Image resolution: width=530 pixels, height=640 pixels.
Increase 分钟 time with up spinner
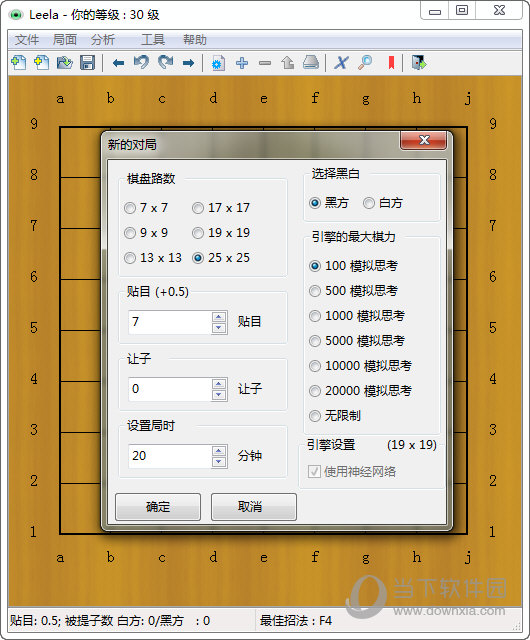[x=219, y=451]
